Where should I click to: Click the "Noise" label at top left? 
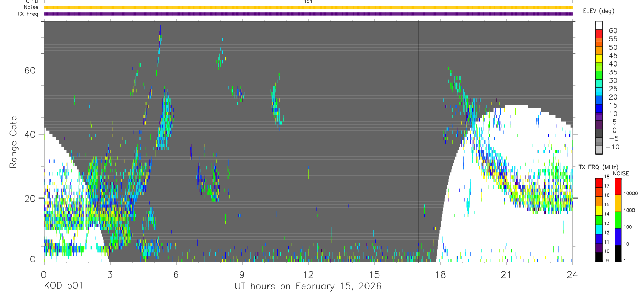tap(30, 7)
